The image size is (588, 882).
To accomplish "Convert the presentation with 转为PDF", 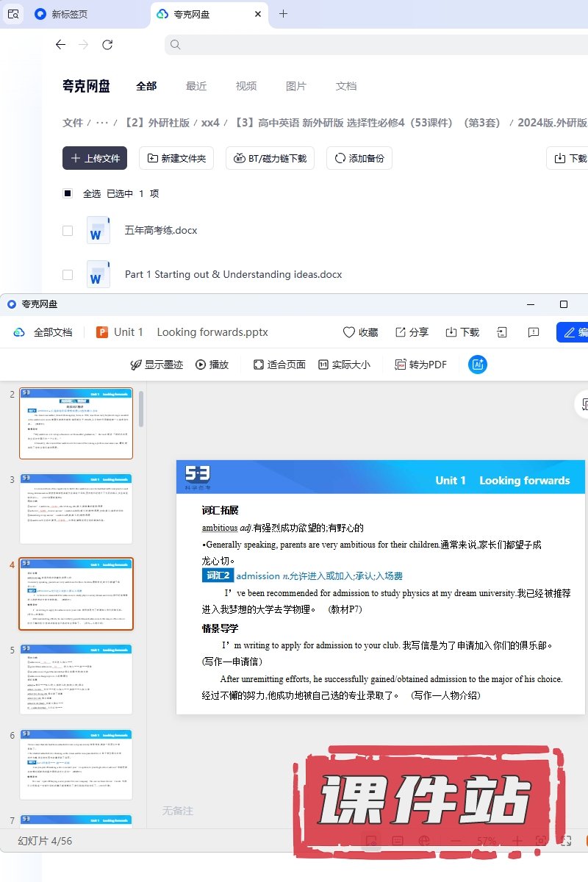I will (x=420, y=365).
